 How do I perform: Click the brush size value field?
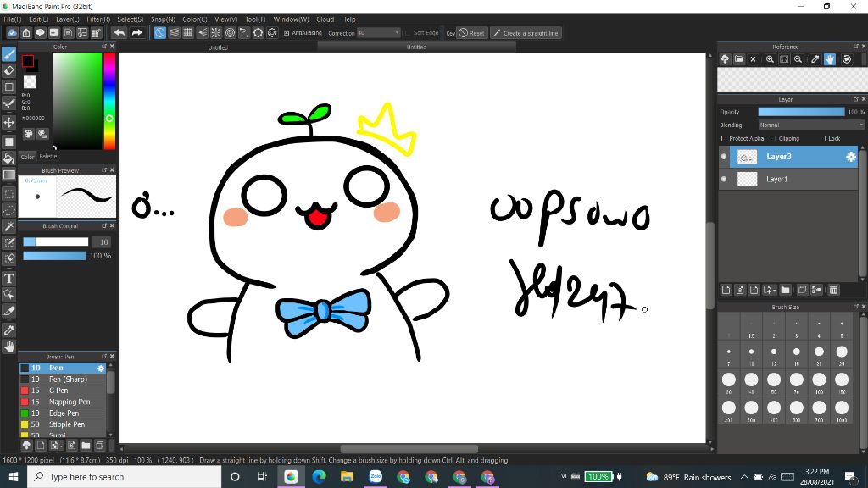[102, 242]
